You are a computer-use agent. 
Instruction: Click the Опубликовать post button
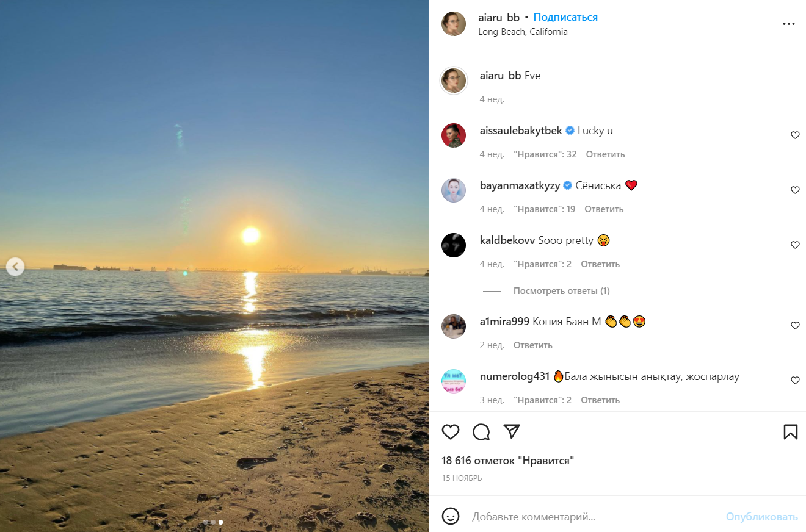[x=761, y=517]
